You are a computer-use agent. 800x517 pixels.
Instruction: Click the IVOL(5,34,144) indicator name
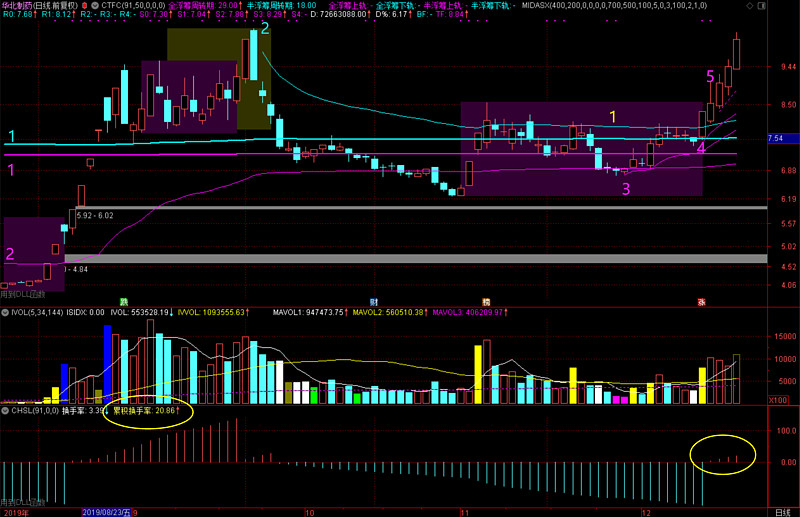pos(37,312)
